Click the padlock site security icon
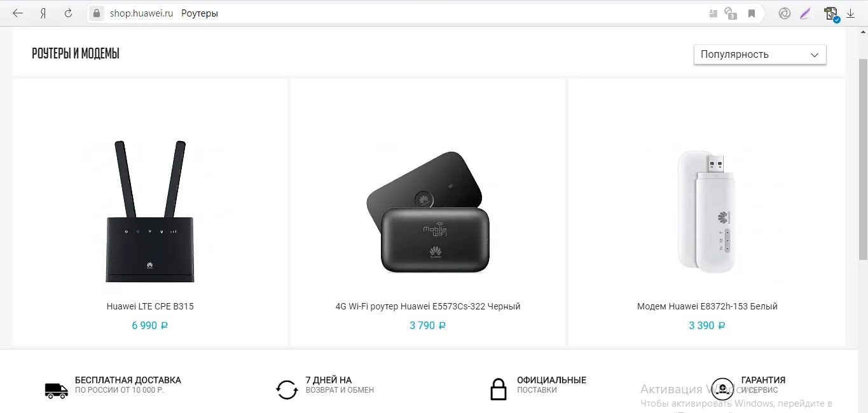This screenshot has width=868, height=413. [x=96, y=13]
